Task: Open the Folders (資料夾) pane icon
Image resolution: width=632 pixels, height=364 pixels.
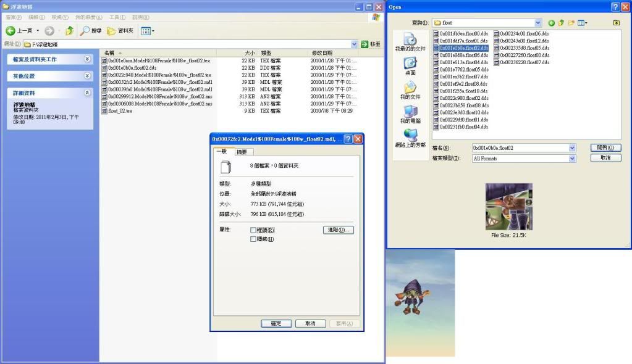Action: click(x=112, y=31)
